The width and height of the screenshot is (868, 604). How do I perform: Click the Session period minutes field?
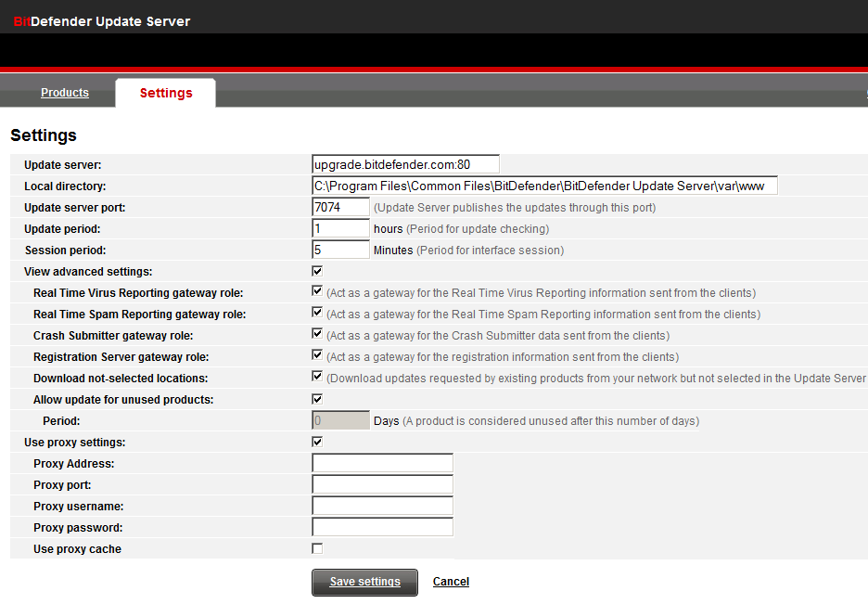(340, 250)
